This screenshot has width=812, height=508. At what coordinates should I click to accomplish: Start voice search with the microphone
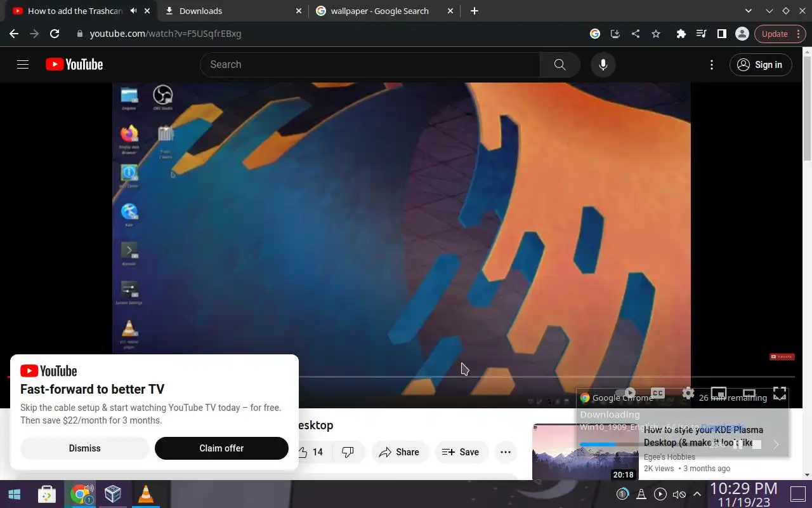603,64
